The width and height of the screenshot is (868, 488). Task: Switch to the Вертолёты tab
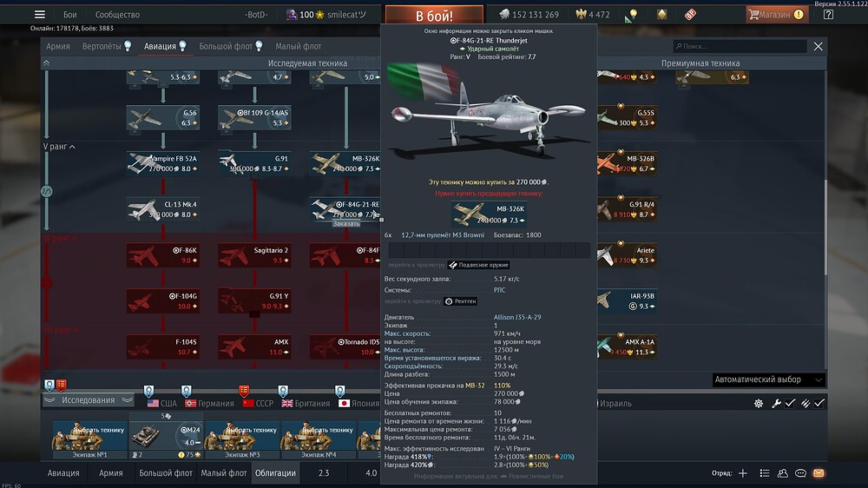(106, 47)
